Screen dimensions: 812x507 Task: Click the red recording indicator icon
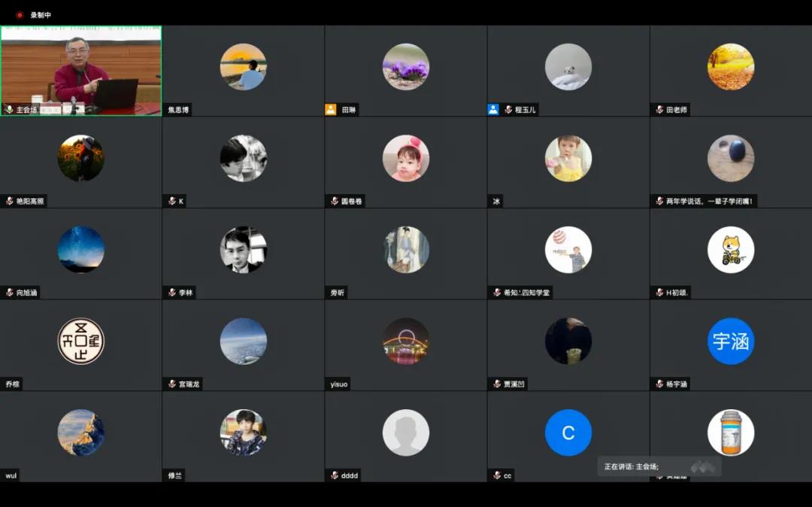tap(20, 15)
